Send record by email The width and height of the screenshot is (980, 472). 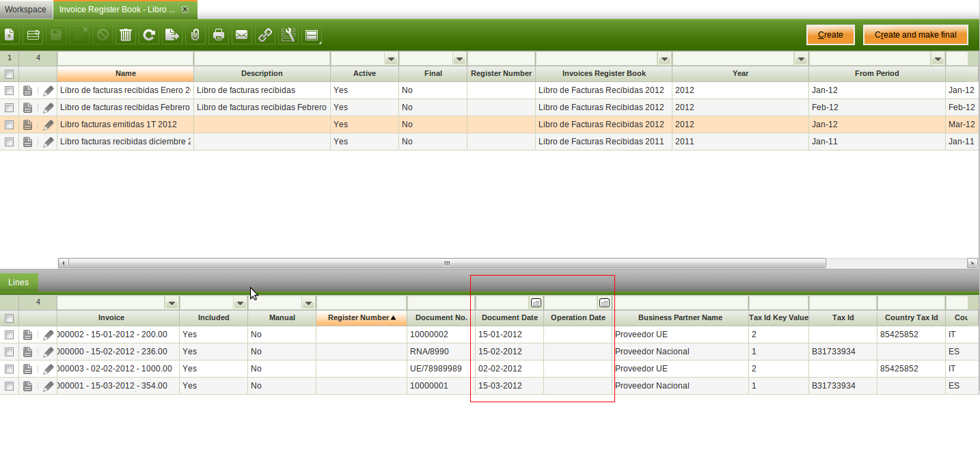(x=242, y=35)
